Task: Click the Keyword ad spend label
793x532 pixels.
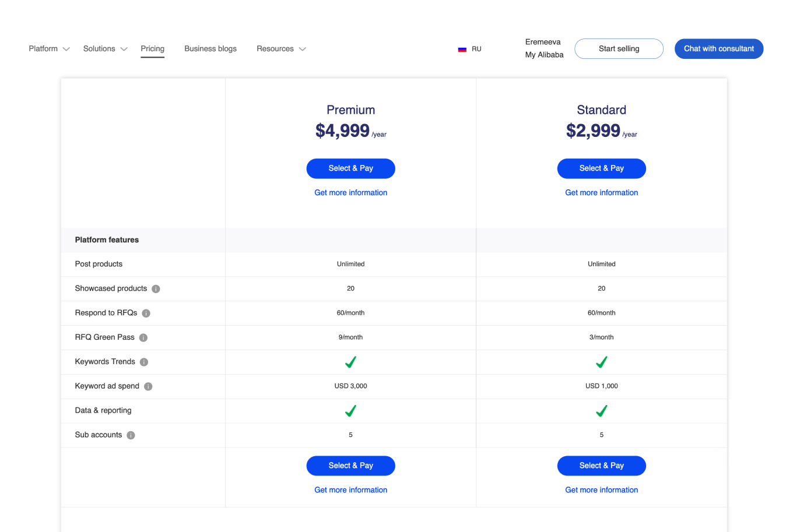Action: (x=107, y=386)
